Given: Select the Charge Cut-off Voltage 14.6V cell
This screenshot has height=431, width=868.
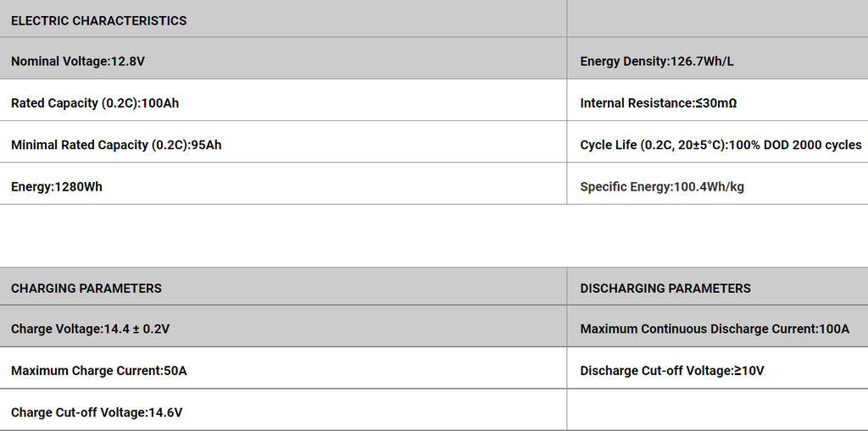Looking at the screenshot, I should (97, 412).
